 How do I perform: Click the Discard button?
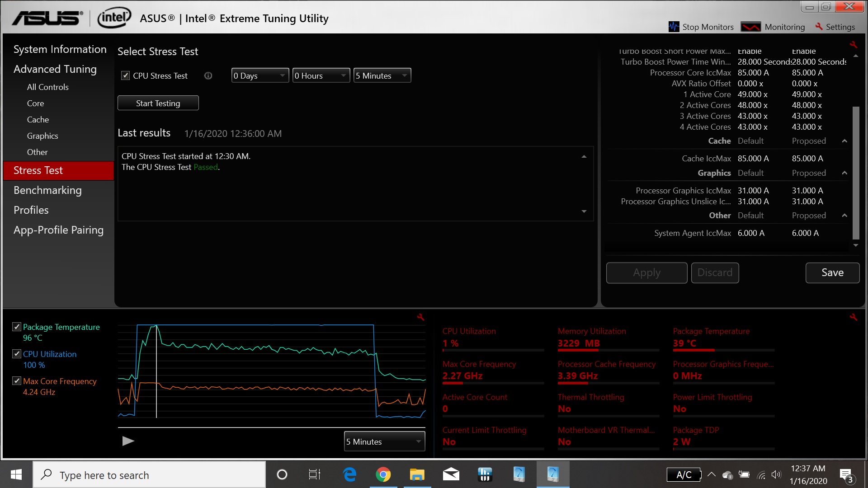[x=715, y=273]
